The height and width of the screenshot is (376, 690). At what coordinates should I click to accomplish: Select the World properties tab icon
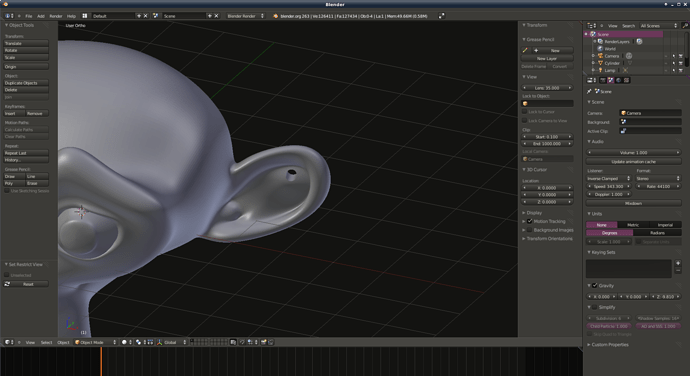619,80
